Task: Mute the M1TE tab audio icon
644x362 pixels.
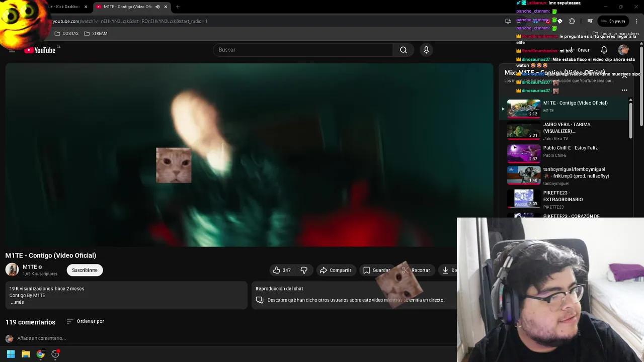Action: point(157,7)
